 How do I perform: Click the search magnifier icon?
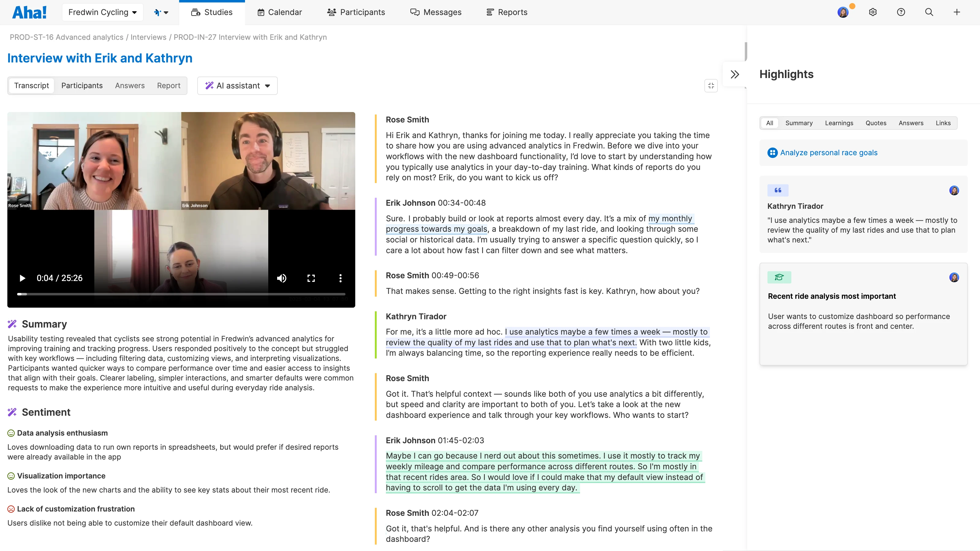click(929, 12)
